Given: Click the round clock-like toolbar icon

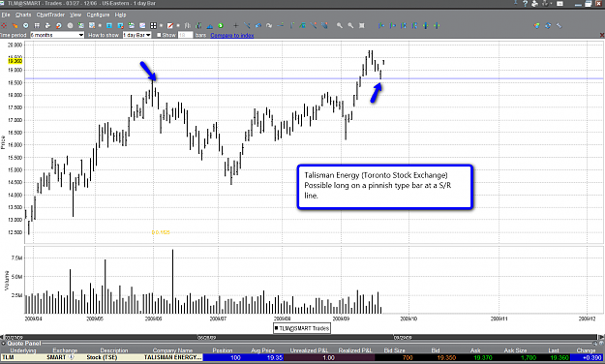Looking at the screenshot, I should click(25, 25).
